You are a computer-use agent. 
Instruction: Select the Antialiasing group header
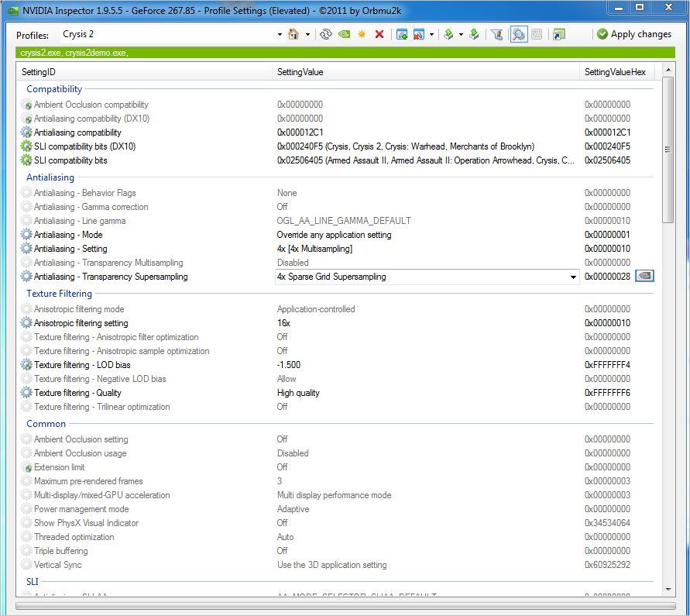click(50, 177)
